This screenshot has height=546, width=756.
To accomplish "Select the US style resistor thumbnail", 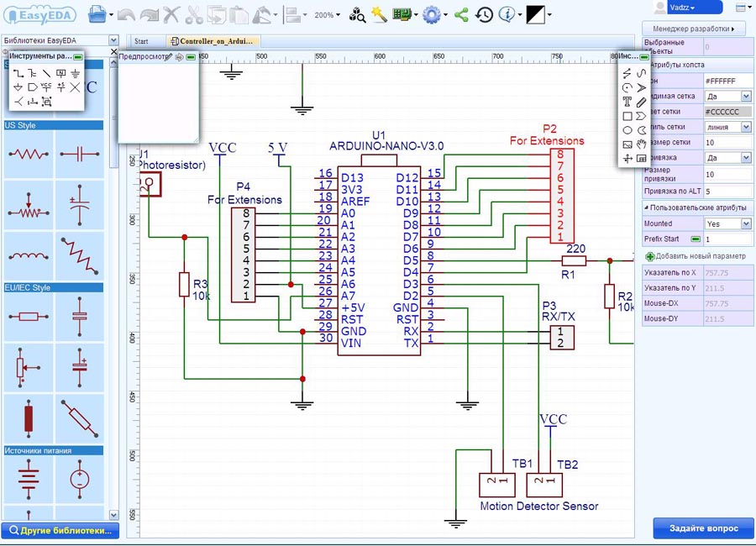I will click(x=29, y=155).
